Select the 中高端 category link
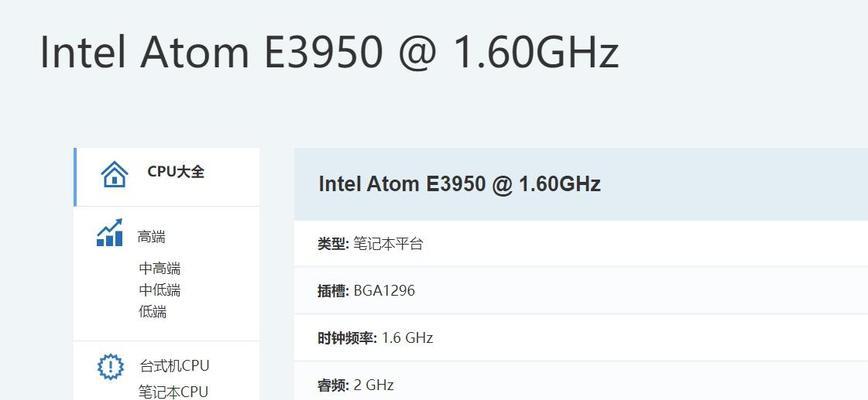The width and height of the screenshot is (868, 400). coord(159,269)
